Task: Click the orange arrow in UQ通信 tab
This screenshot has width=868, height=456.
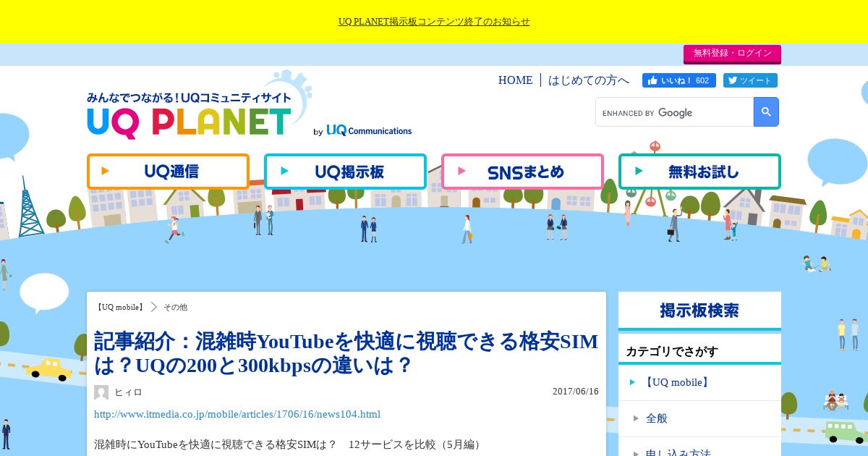Action: pyautogui.click(x=106, y=171)
